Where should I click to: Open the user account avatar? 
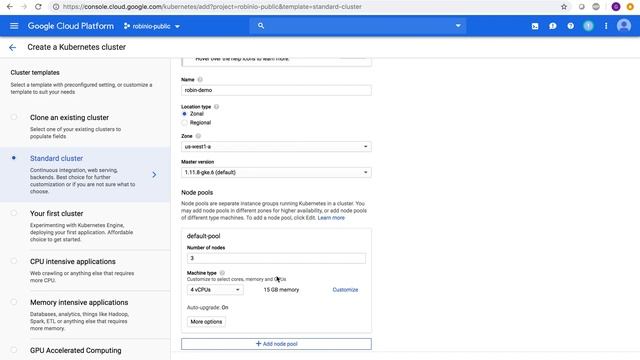pyautogui.click(x=624, y=26)
